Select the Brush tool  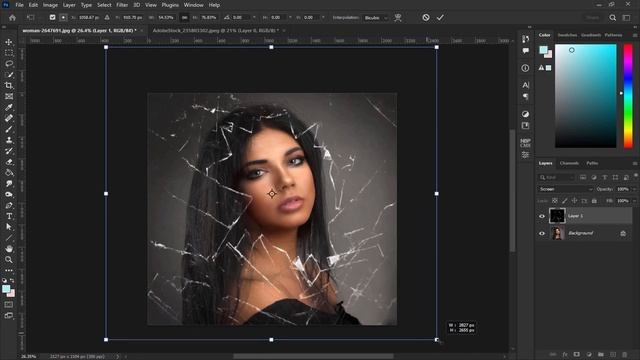click(x=9, y=129)
